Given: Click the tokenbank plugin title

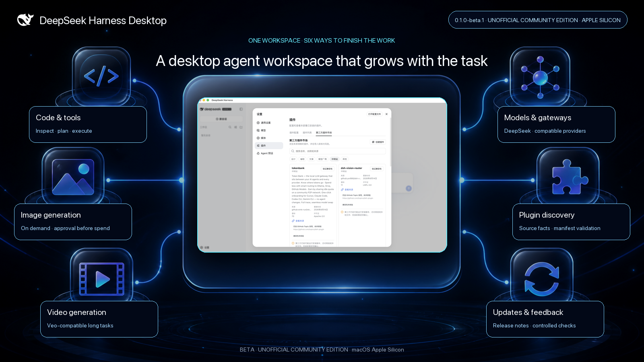Looking at the screenshot, I should 298,168.
